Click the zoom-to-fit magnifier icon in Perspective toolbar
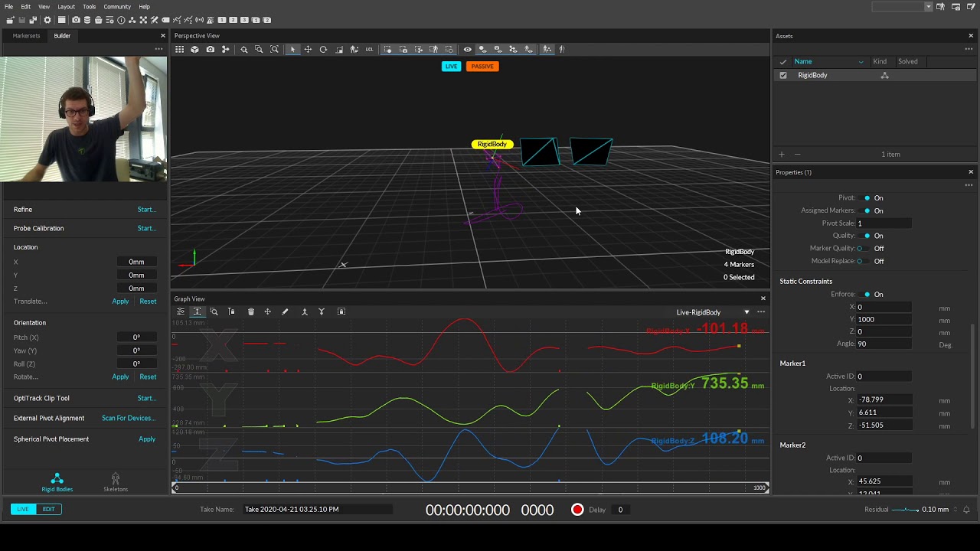 274,49
